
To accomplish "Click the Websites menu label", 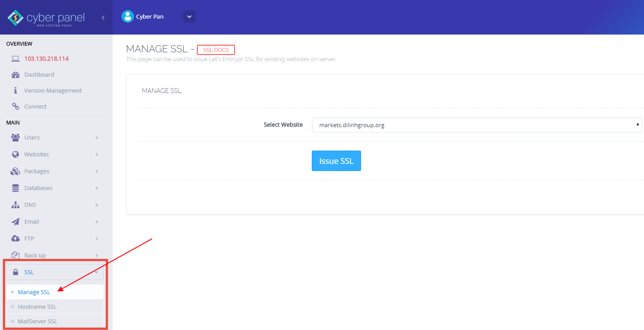I will tap(36, 154).
